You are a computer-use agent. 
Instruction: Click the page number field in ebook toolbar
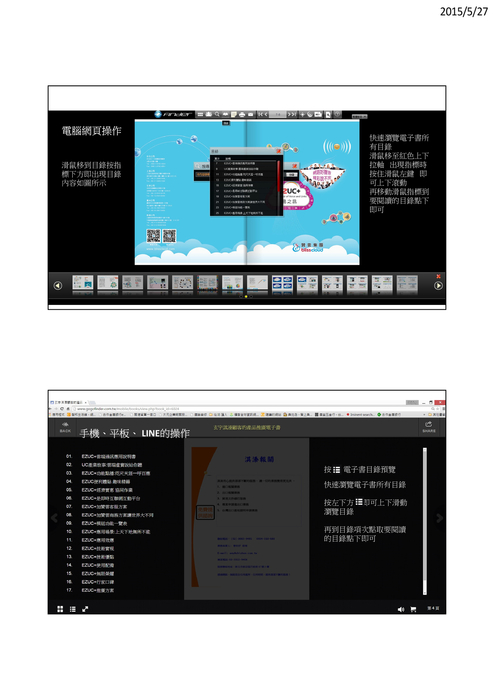[278, 114]
